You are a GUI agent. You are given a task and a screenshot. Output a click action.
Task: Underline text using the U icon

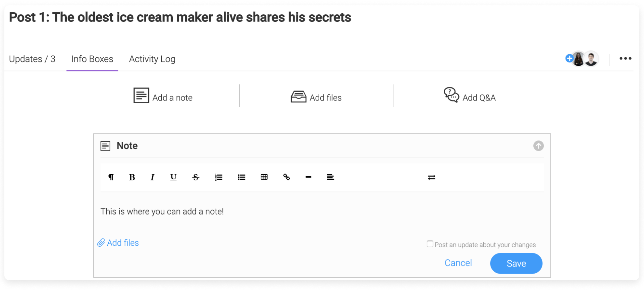pos(173,177)
